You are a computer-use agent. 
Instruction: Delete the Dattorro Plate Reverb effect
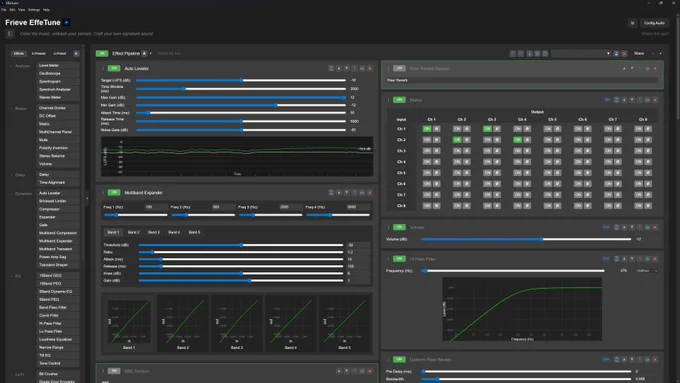[655, 360]
